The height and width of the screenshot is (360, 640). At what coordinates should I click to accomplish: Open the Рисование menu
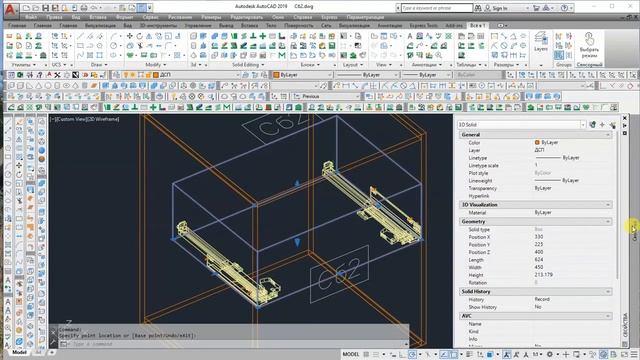click(x=180, y=17)
